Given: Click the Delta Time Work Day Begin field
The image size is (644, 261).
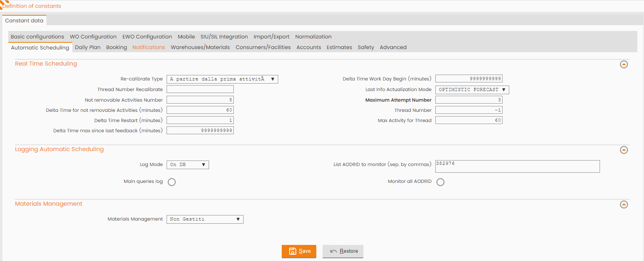Looking at the screenshot, I should [x=469, y=79].
